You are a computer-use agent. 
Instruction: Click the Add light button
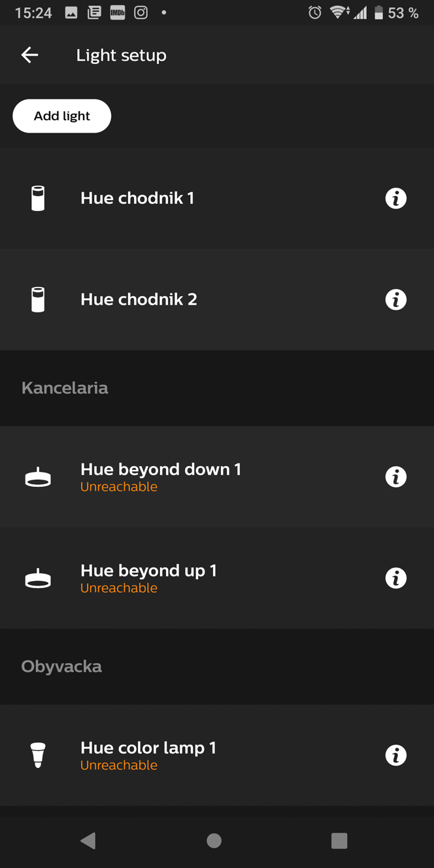click(x=62, y=116)
